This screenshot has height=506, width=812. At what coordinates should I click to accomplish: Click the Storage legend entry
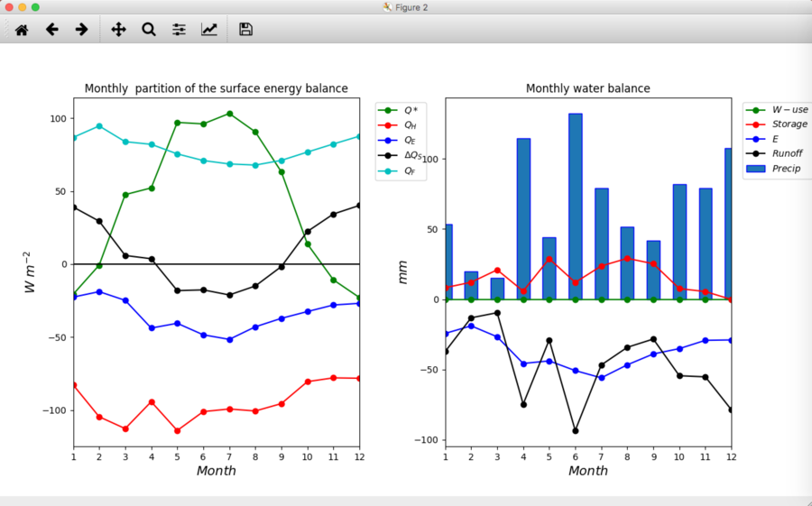point(776,124)
